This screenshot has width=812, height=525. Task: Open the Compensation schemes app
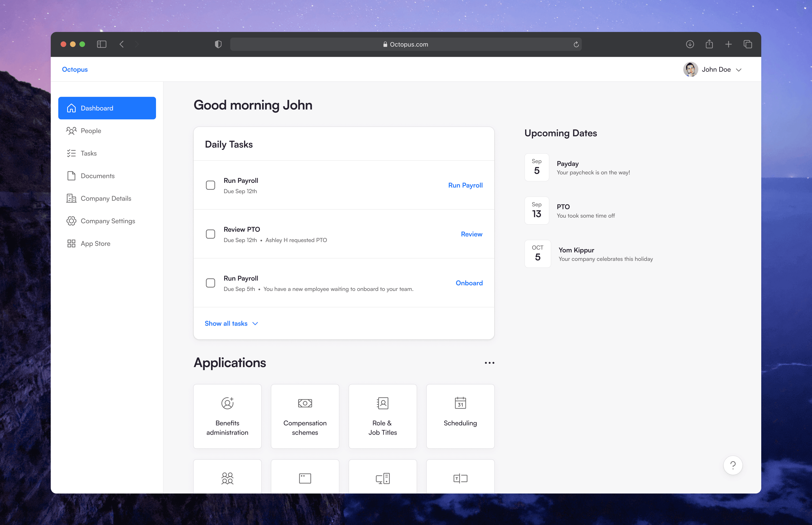[x=305, y=416]
